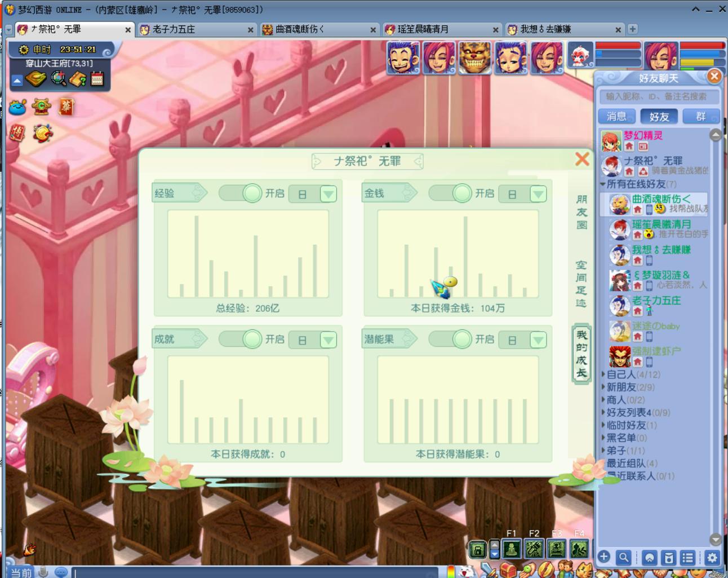Toggle the 经验 开启 switch
728x578 pixels.
241,193
